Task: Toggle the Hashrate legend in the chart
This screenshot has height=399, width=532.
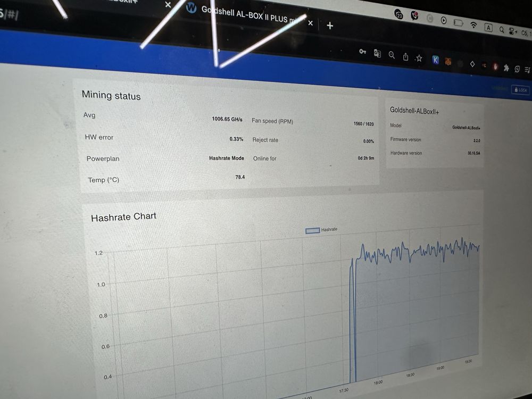Action: click(x=321, y=230)
